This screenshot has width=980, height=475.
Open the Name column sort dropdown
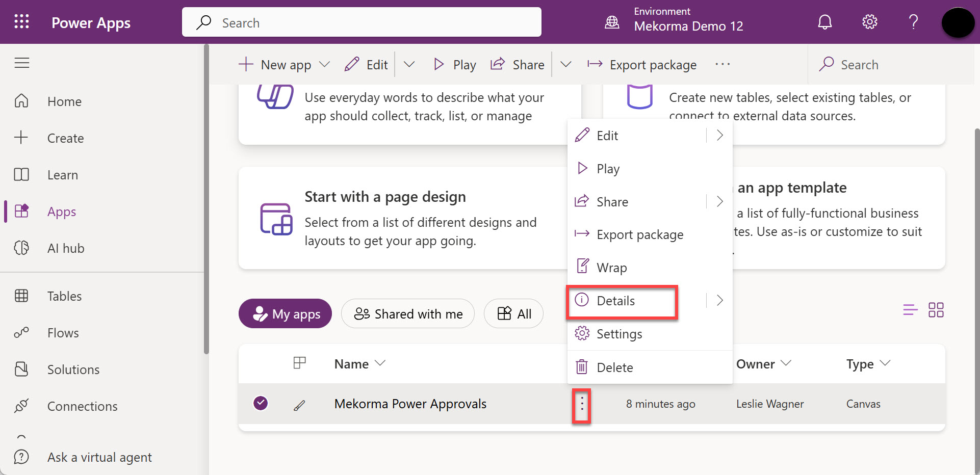(380, 363)
